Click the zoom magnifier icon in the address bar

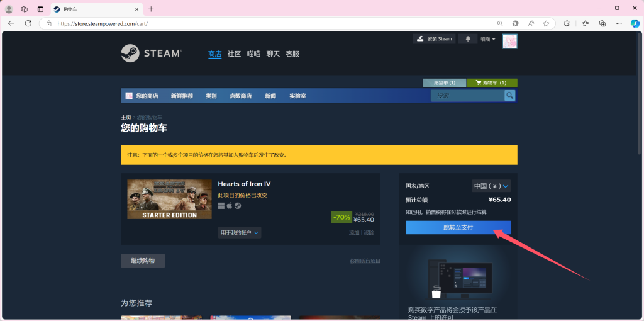[500, 23]
